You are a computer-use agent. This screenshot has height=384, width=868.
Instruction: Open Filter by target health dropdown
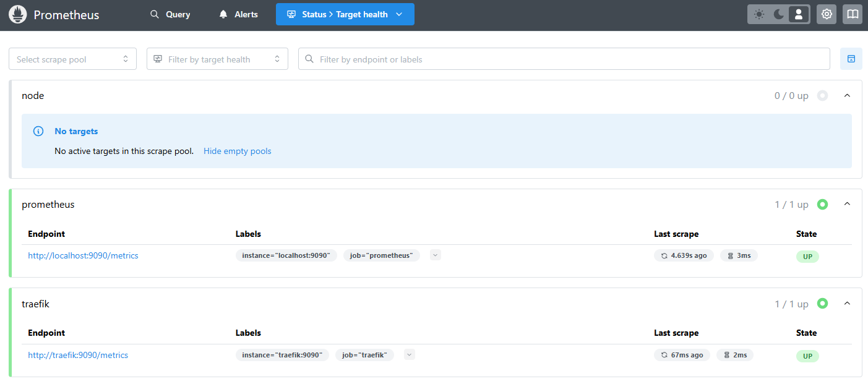pyautogui.click(x=217, y=59)
